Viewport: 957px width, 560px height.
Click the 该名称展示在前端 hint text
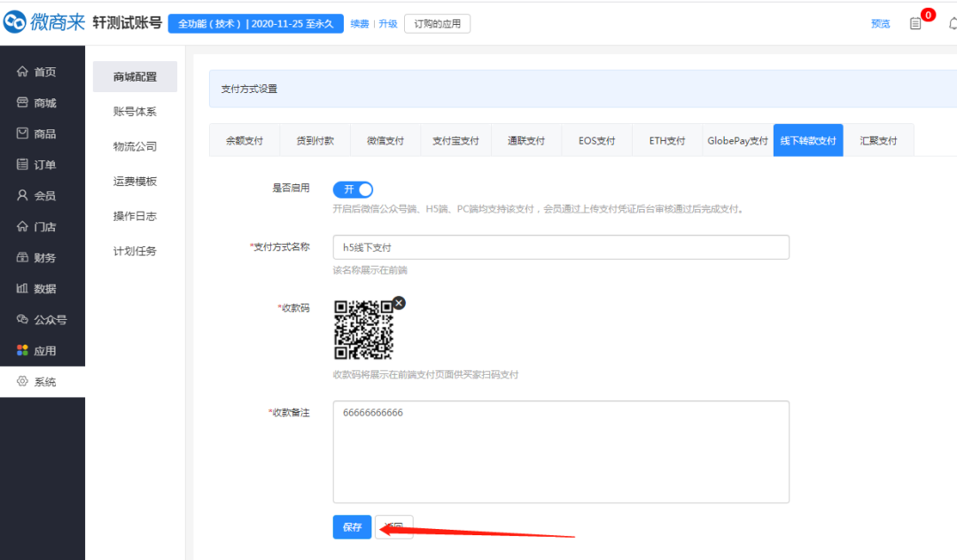[370, 270]
